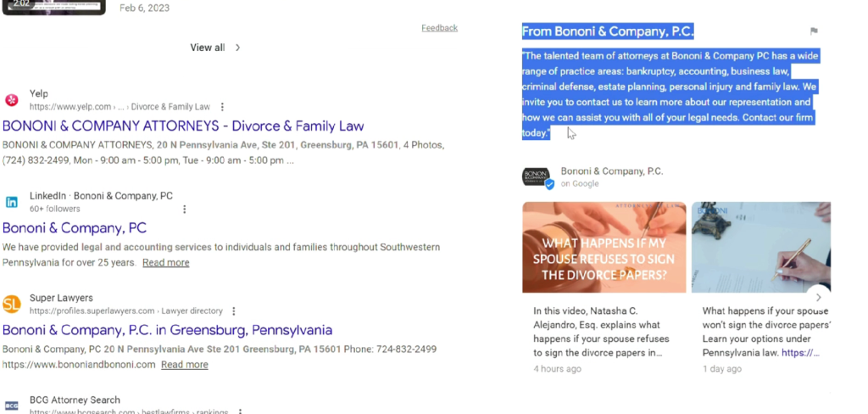Screen dimensions: 868x414
Task: Open more options for BCG Attorney Search
Action: pyautogui.click(x=240, y=411)
